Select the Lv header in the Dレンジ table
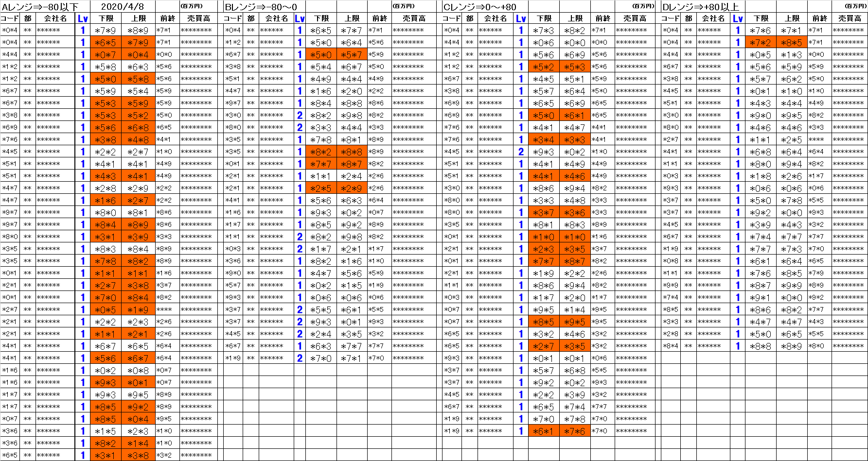The width and height of the screenshot is (868, 461). 738,18
